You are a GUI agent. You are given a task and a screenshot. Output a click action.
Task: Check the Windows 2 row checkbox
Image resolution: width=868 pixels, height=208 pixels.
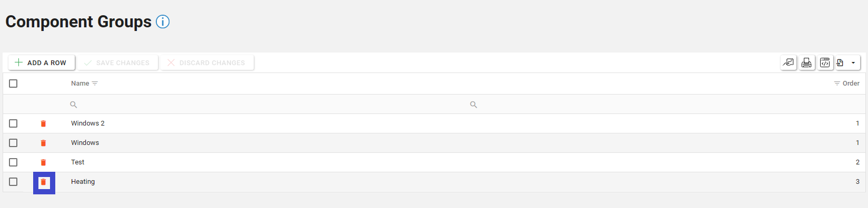tap(13, 123)
